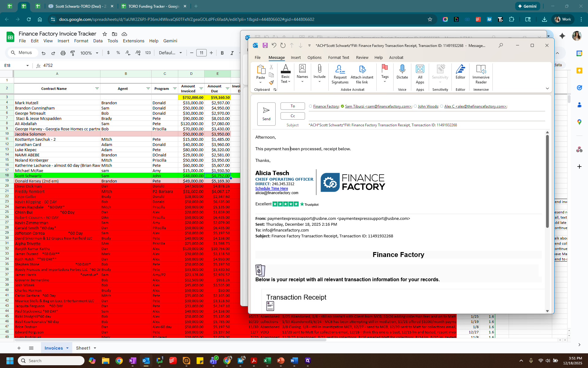588x368 pixels.
Task: Open the Extensions menu in Sheets
Action: click(x=133, y=41)
